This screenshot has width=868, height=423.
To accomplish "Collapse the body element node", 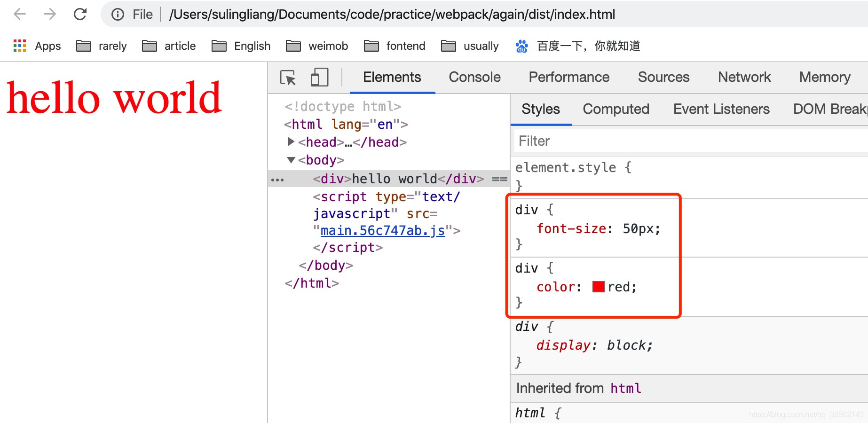I will point(291,160).
